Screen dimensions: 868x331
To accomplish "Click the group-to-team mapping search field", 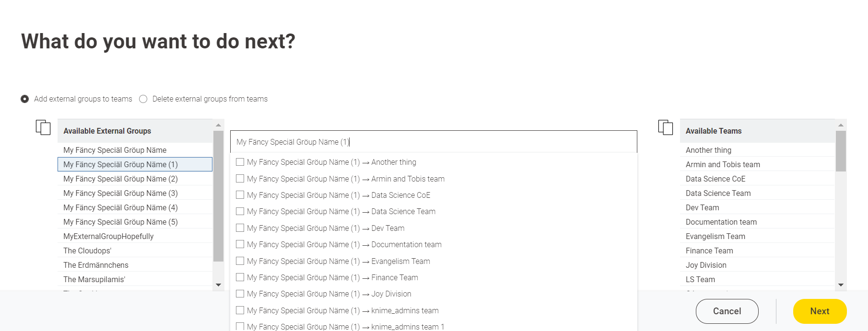I will point(434,142).
